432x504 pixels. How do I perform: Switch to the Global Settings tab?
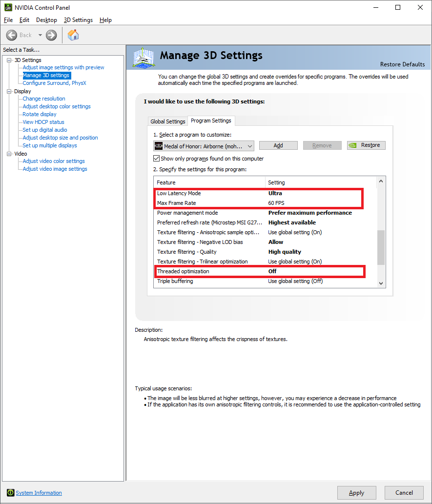pyautogui.click(x=167, y=121)
